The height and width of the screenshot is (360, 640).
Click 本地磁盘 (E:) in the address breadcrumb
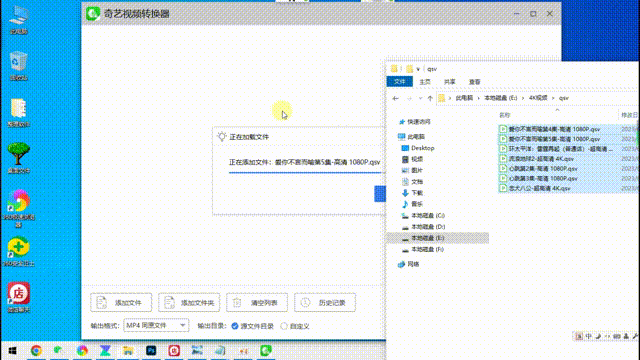tap(500, 98)
